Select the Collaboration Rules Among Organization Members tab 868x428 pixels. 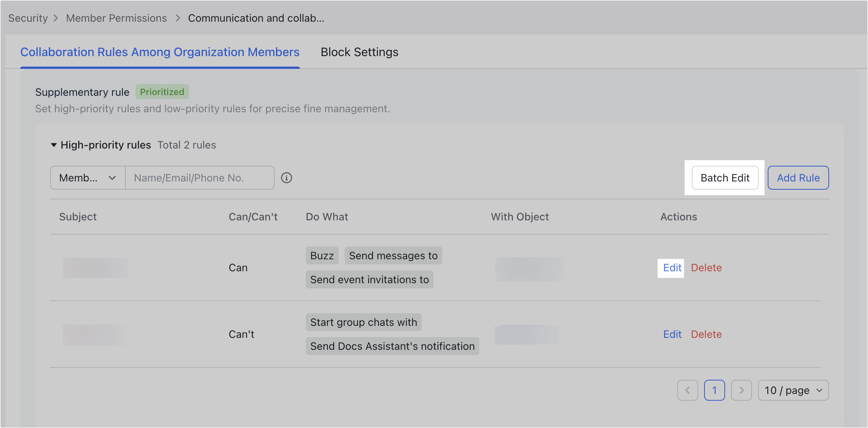[x=160, y=52]
